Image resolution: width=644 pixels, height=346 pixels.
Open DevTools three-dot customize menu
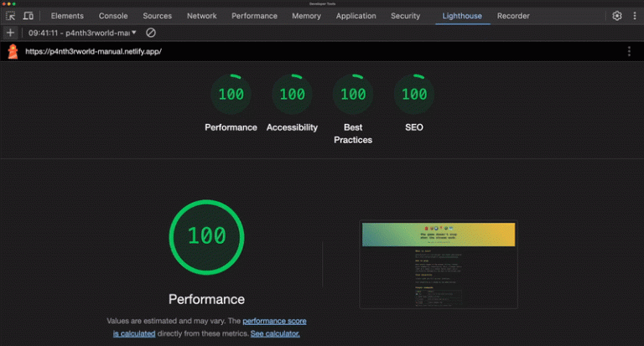click(x=633, y=16)
